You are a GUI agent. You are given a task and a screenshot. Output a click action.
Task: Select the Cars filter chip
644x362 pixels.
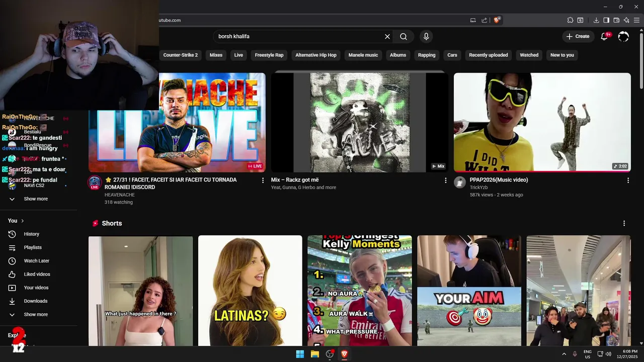[x=452, y=55]
